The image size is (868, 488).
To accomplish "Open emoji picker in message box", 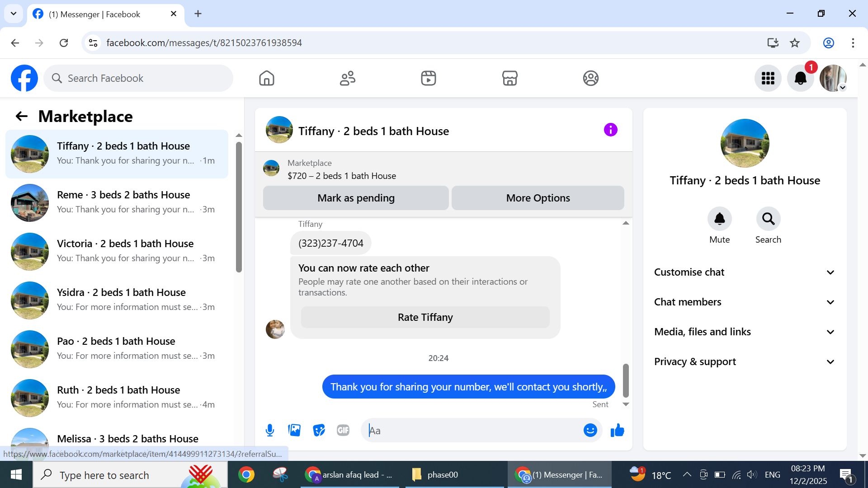I will tap(590, 430).
